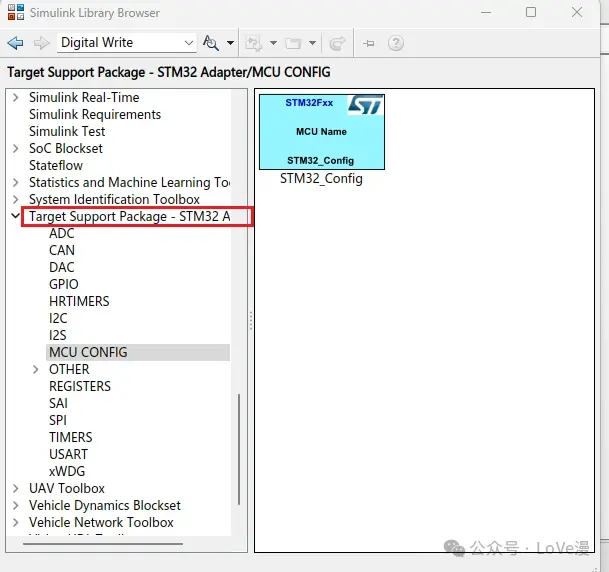Open the SAI sublibrary

[58, 403]
